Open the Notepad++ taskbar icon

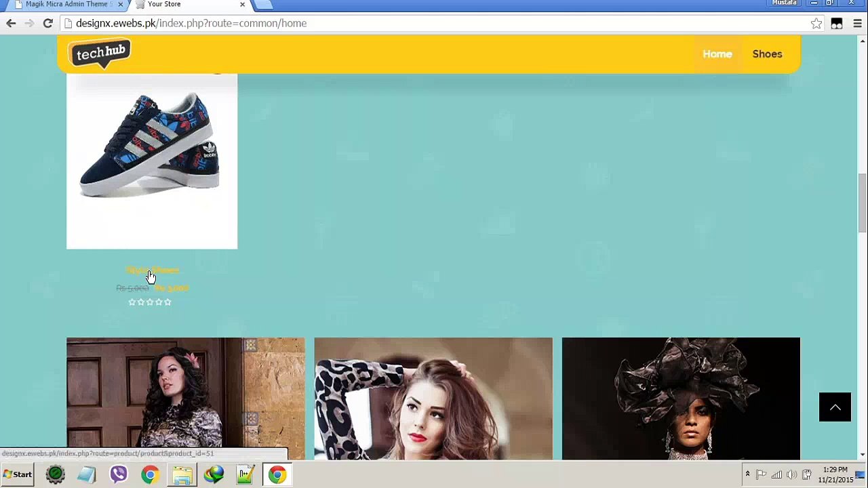pyautogui.click(x=245, y=474)
